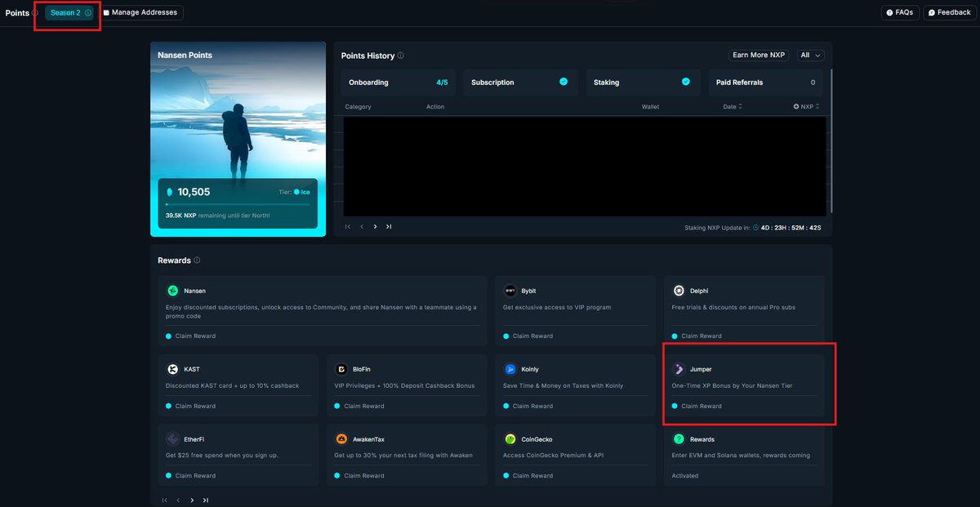The image size is (980, 507).
Task: Claim the AwakenTax reward
Action: pyautogui.click(x=359, y=476)
